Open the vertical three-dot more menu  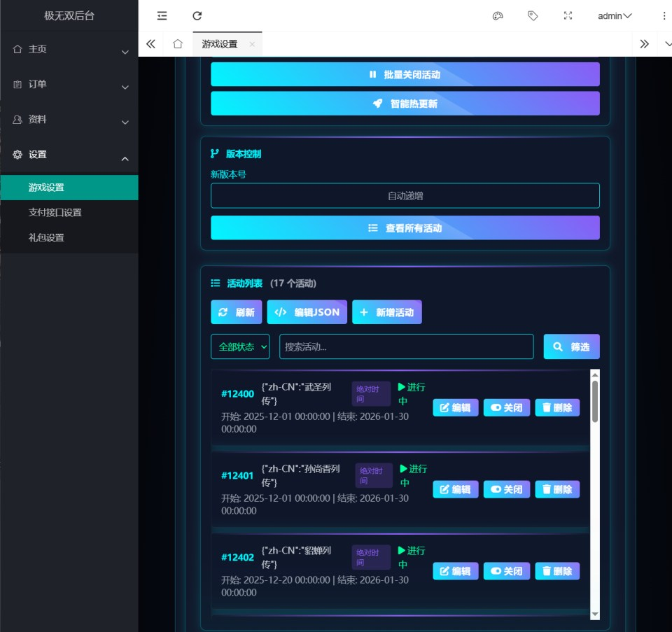coord(664,15)
